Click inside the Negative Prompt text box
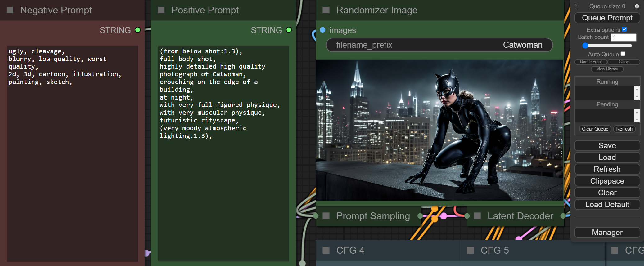644x266 pixels. tap(73, 153)
